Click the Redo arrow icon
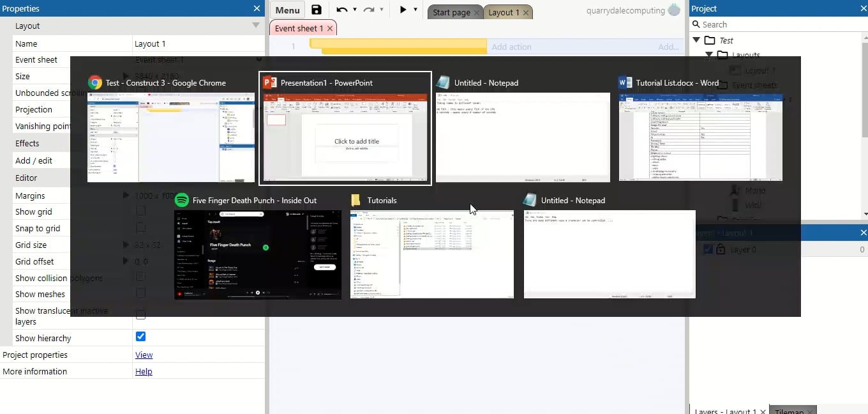 click(x=369, y=10)
